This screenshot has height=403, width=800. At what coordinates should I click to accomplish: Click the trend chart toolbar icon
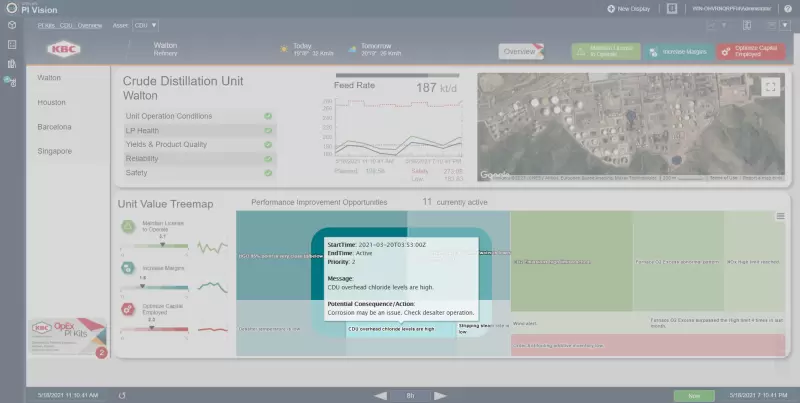[711, 26]
